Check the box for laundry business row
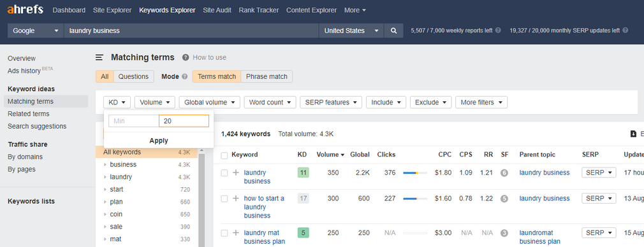Screen dimensions: 644x247 (x=224, y=173)
